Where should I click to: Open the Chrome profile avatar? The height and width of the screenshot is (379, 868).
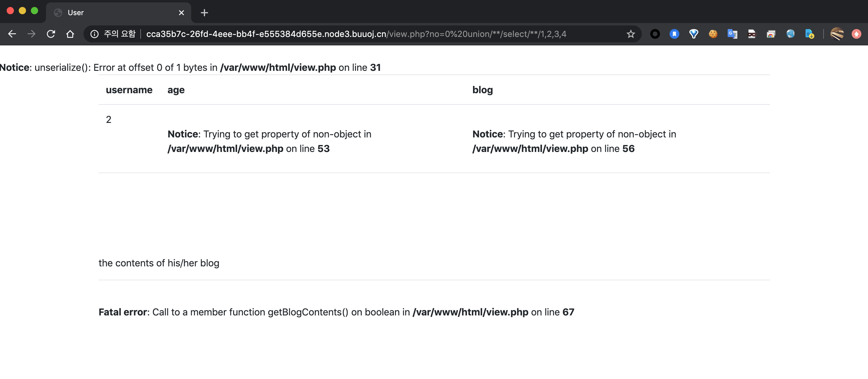click(x=837, y=34)
